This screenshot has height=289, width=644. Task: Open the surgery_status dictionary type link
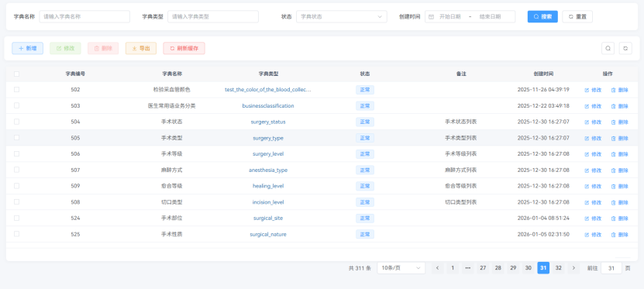pyautogui.click(x=268, y=122)
